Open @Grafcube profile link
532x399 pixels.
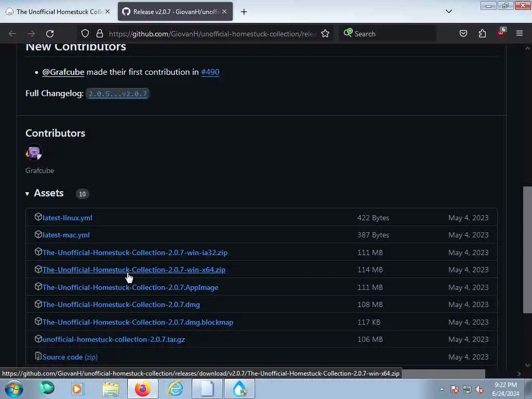(x=63, y=72)
